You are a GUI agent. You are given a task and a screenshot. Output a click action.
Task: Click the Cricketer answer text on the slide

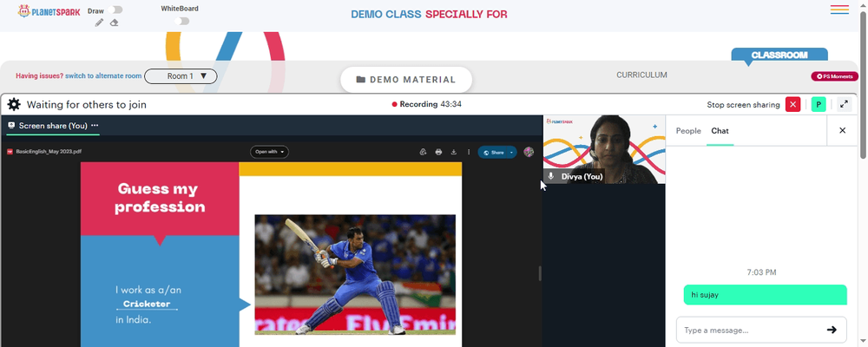[147, 304]
